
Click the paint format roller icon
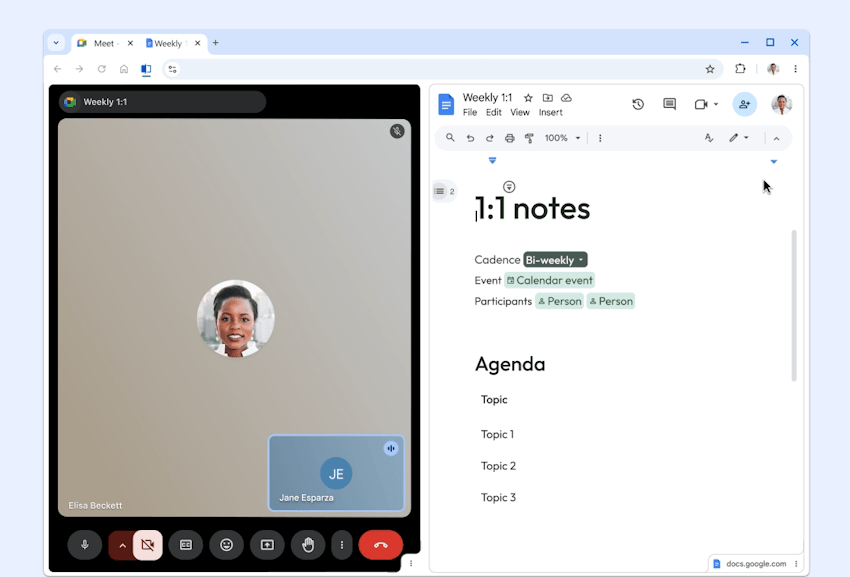(529, 138)
